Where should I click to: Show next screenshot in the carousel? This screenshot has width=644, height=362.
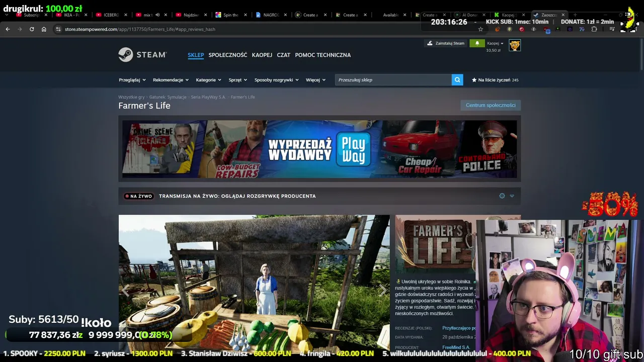tap(383, 291)
